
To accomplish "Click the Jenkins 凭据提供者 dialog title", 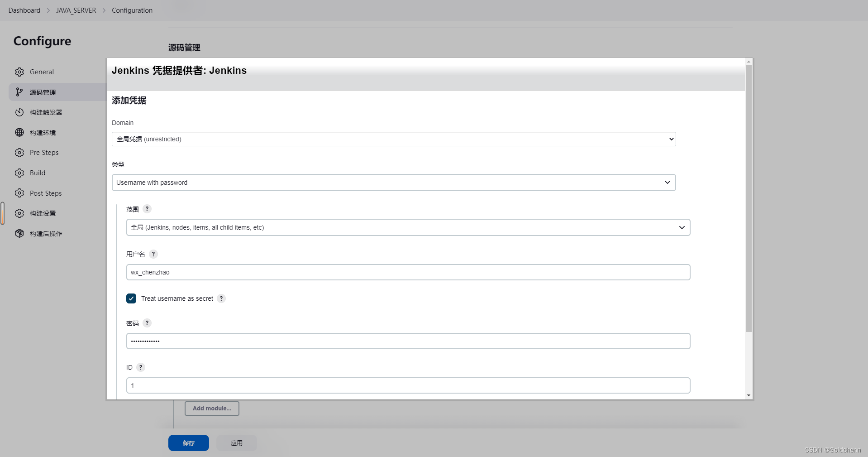I will click(x=179, y=70).
